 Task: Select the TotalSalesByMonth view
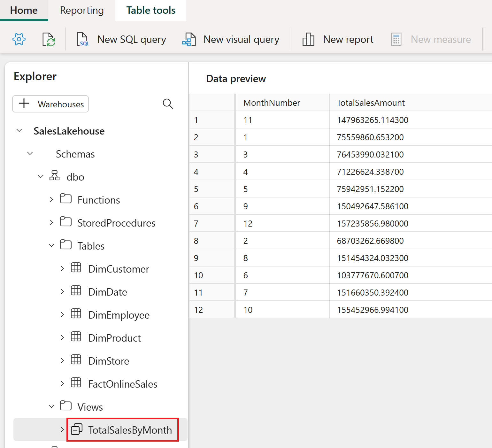tap(130, 430)
